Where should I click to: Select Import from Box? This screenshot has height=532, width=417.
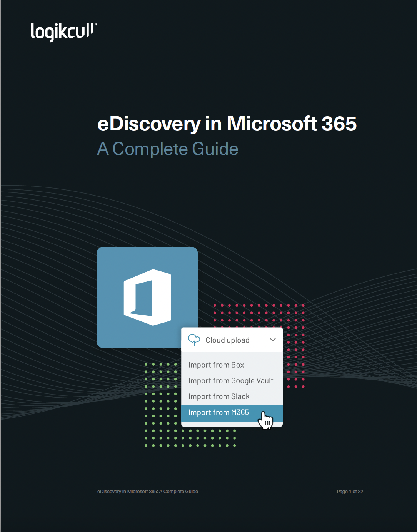[x=216, y=365]
